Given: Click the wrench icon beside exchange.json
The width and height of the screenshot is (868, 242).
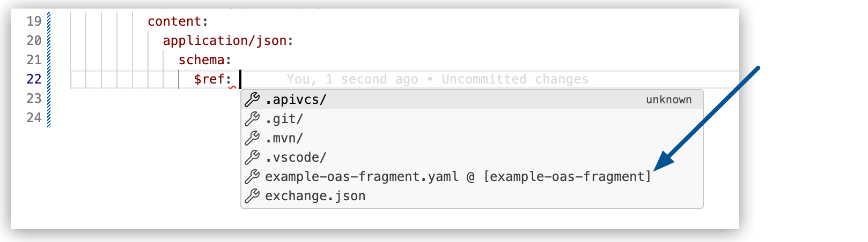Looking at the screenshot, I should 252,196.
